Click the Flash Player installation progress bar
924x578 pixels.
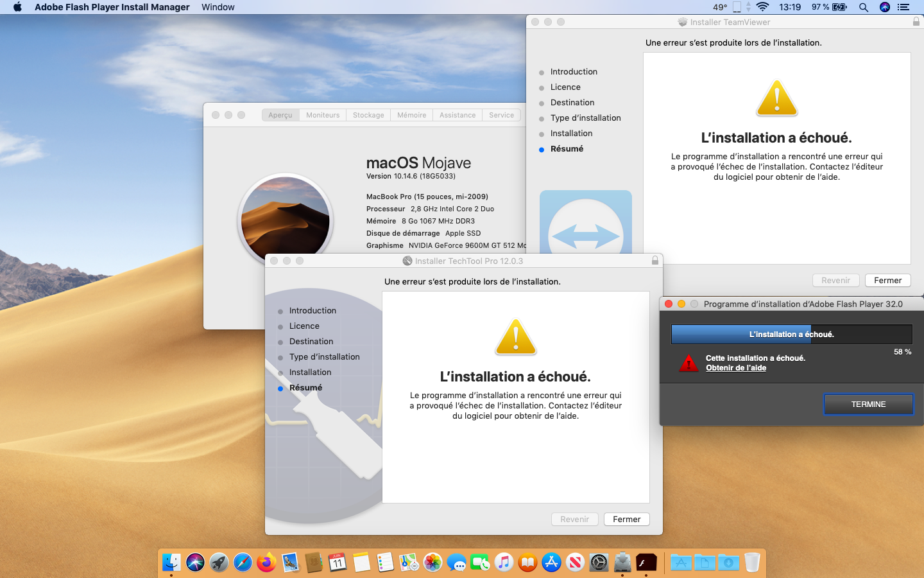791,334
